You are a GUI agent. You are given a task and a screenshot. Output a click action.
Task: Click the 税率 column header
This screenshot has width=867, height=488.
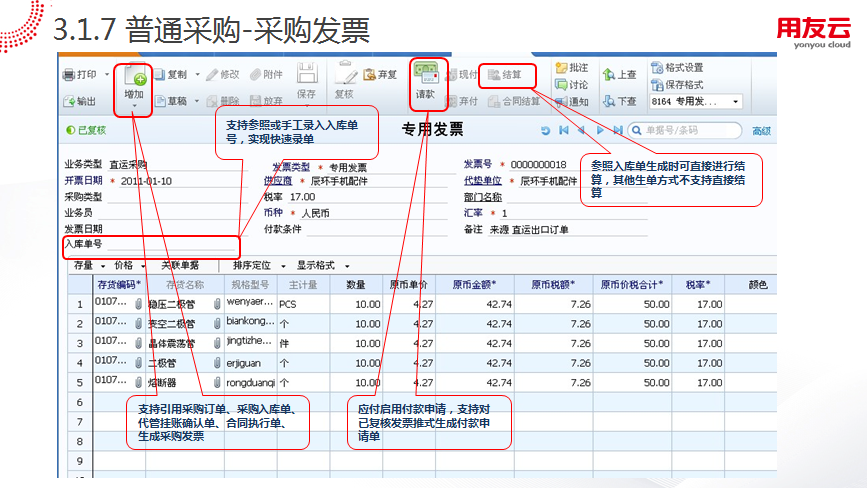pos(698,285)
